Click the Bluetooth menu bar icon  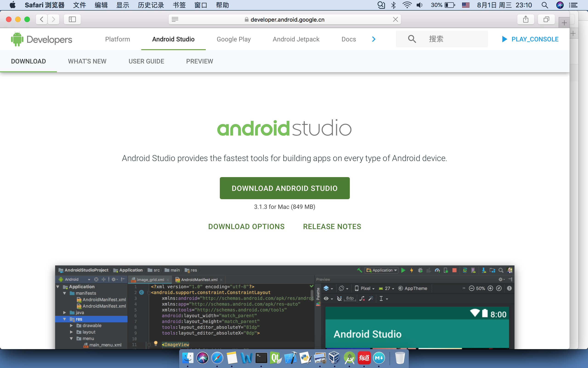[393, 5]
